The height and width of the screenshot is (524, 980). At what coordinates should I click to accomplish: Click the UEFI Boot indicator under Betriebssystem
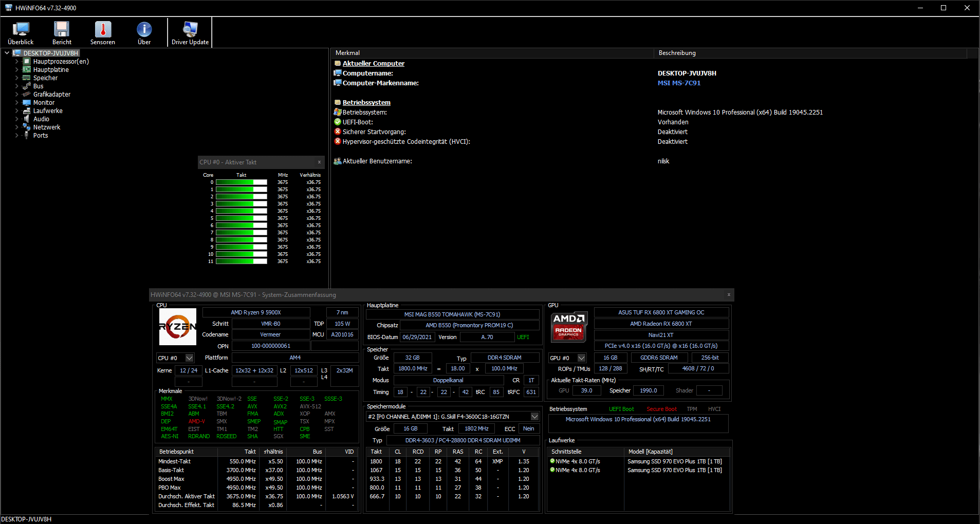[621, 409]
